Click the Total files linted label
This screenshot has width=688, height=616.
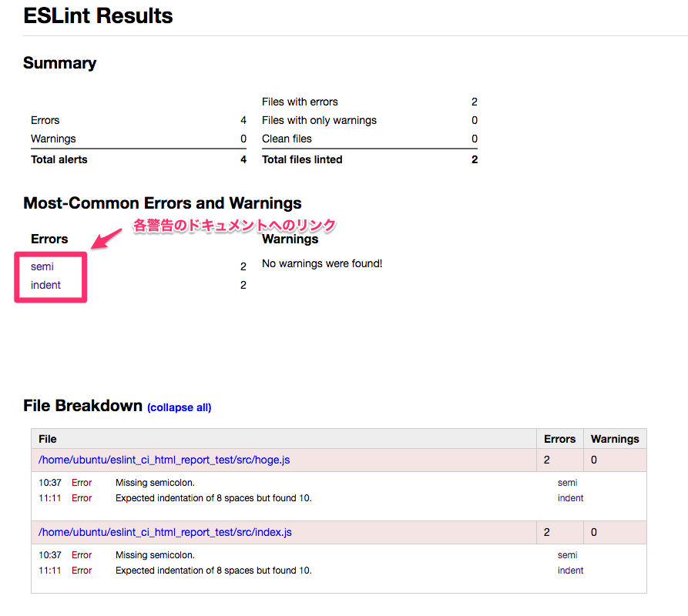(x=302, y=159)
